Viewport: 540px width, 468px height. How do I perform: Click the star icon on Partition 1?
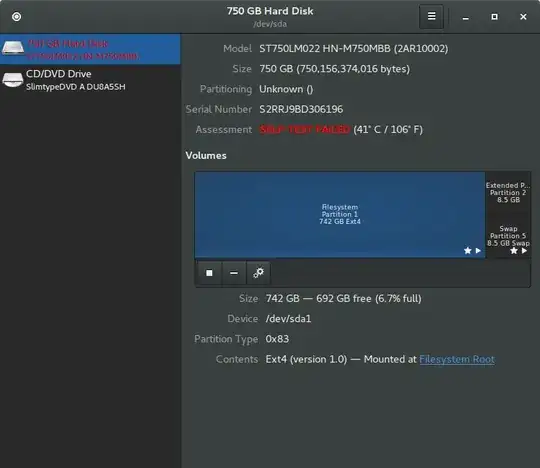point(467,250)
